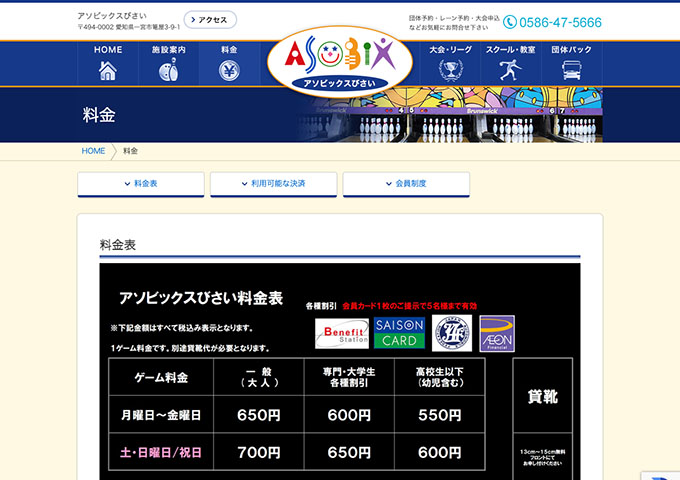This screenshot has width=680, height=480.
Task: Click the red member card discount notice
Action: click(409, 306)
